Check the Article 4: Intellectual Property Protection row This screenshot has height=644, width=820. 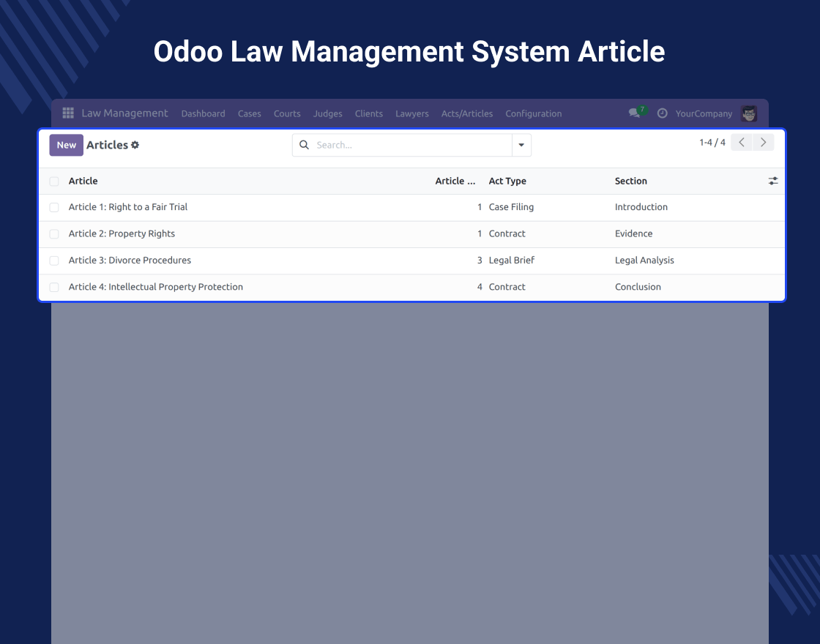54,288
